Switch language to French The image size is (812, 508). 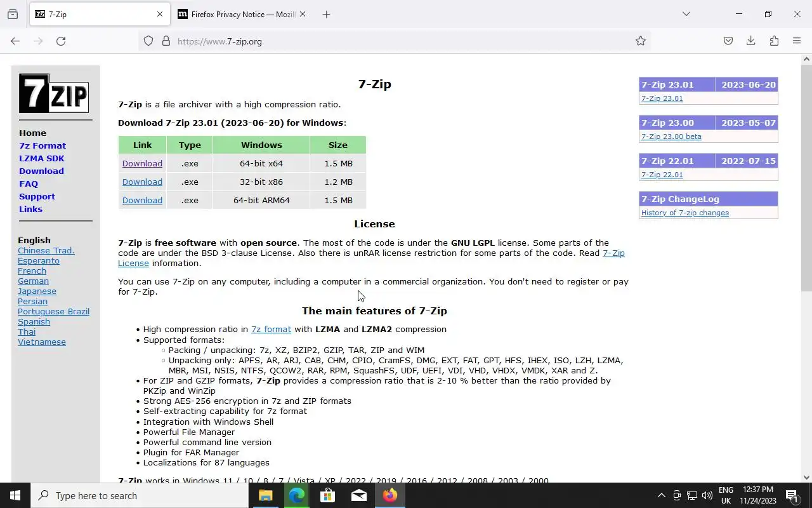pyautogui.click(x=32, y=271)
